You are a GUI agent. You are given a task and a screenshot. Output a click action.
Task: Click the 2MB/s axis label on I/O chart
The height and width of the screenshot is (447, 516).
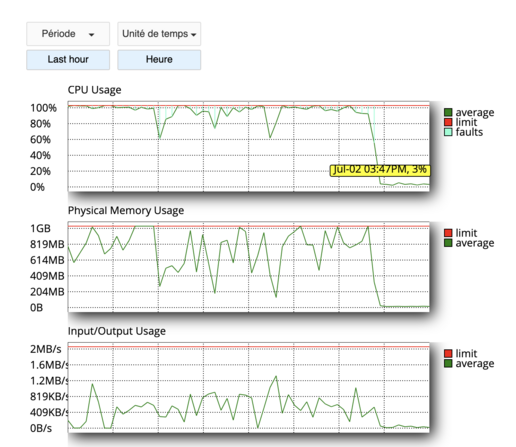(46, 349)
